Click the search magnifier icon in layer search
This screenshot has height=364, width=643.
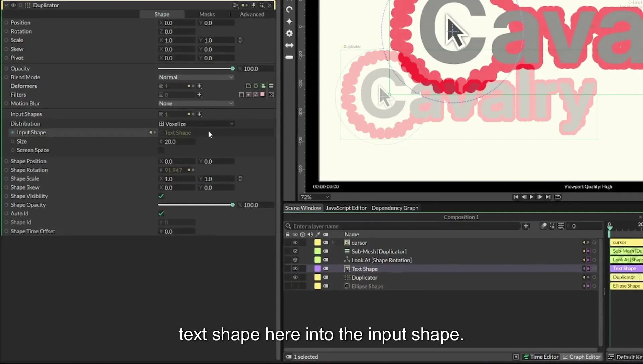point(288,226)
